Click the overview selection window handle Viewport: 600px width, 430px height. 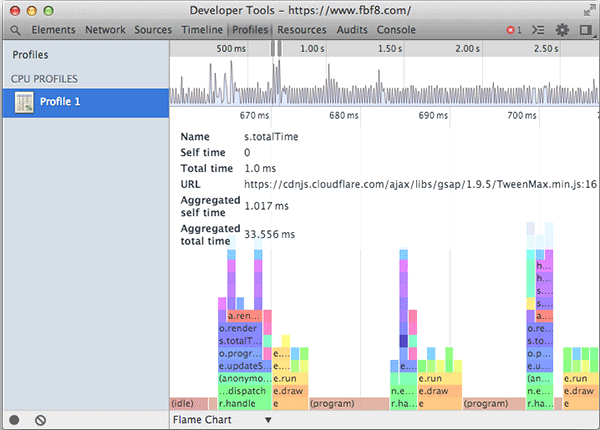(275, 49)
